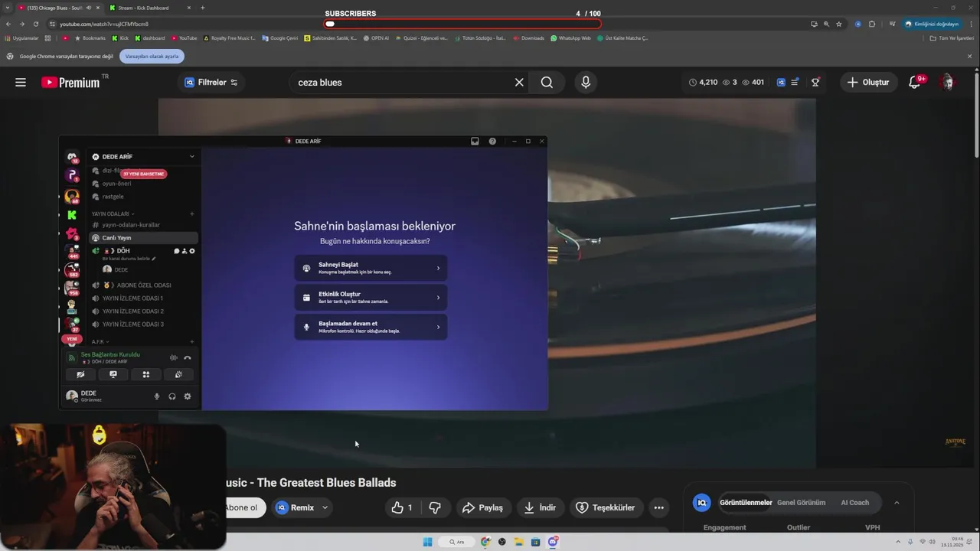Open Filtreler filter options

coord(211,83)
